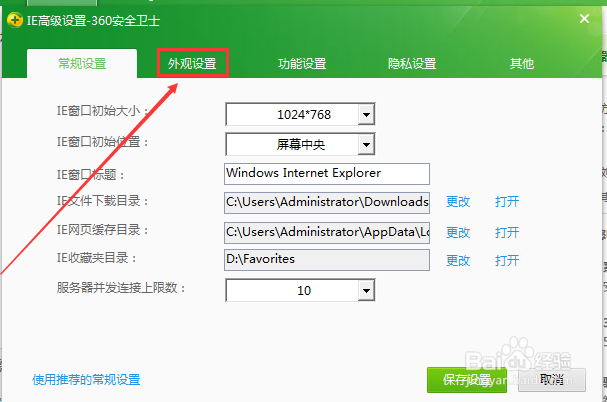The height and width of the screenshot is (402, 607).
Task: Click 更改 for IE文件下载目录
Action: click(x=458, y=201)
